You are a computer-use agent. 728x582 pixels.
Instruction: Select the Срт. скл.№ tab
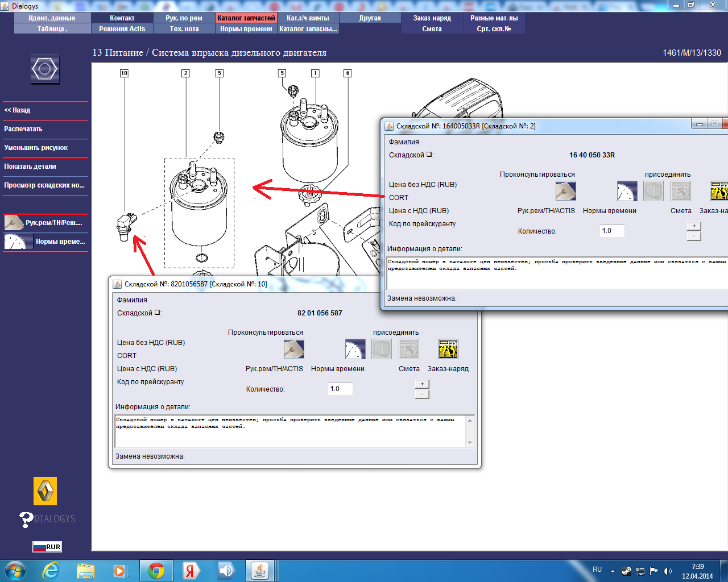point(494,29)
